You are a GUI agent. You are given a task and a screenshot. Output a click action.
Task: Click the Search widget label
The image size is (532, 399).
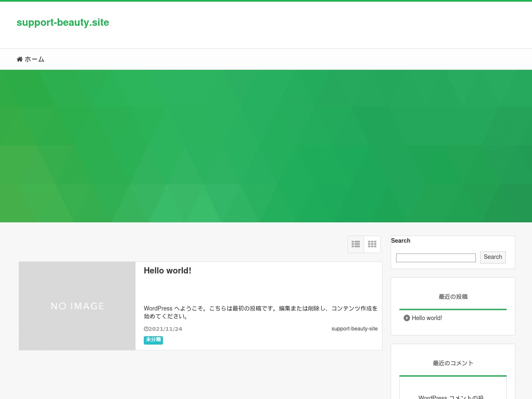(x=401, y=241)
